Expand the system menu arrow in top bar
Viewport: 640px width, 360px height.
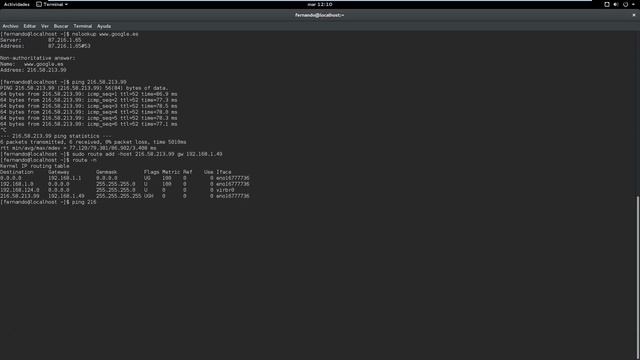[633, 4]
